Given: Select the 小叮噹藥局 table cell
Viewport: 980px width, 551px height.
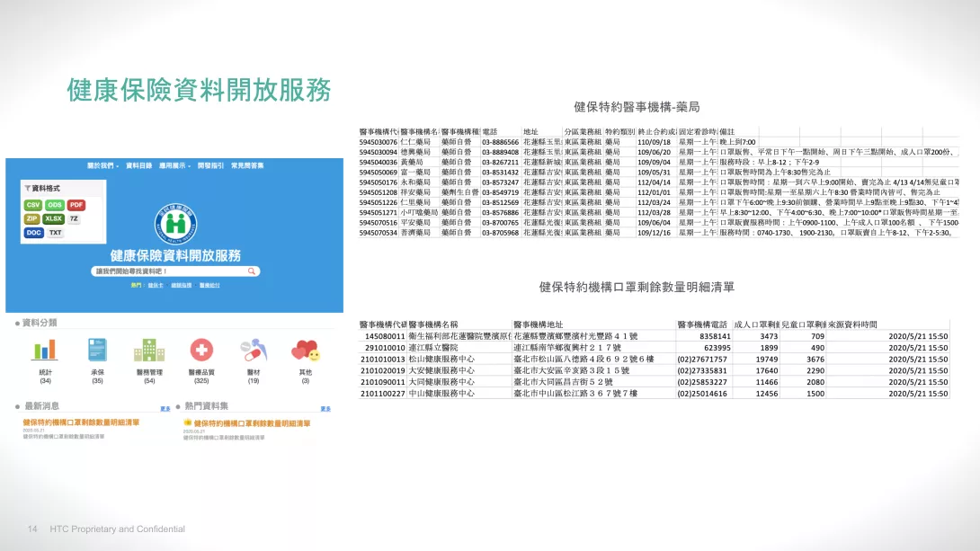Looking at the screenshot, I should point(419,212).
